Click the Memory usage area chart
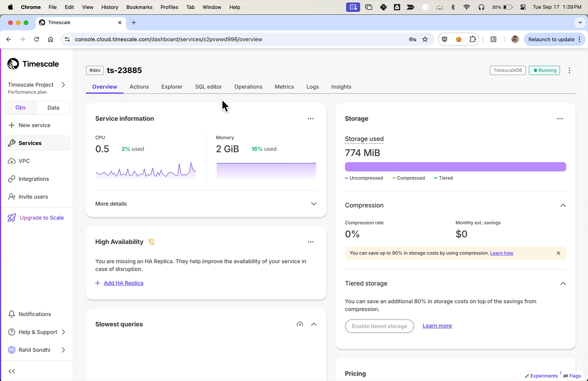 [266, 170]
